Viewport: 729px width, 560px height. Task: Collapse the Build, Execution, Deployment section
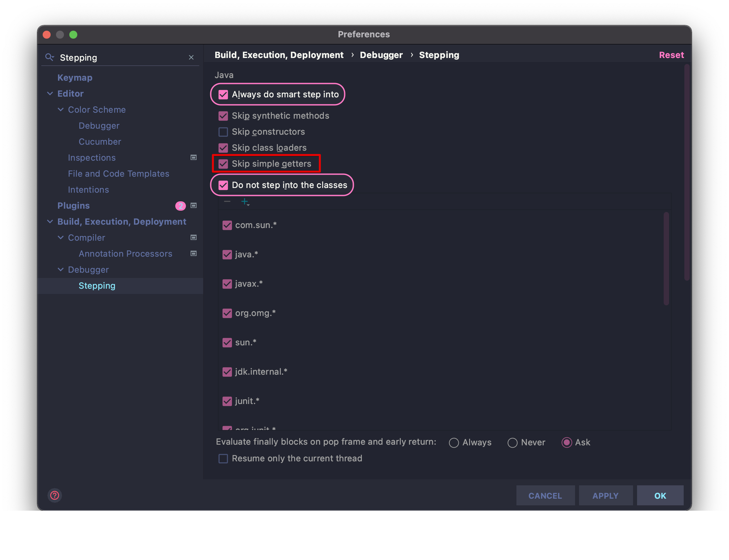coord(50,222)
